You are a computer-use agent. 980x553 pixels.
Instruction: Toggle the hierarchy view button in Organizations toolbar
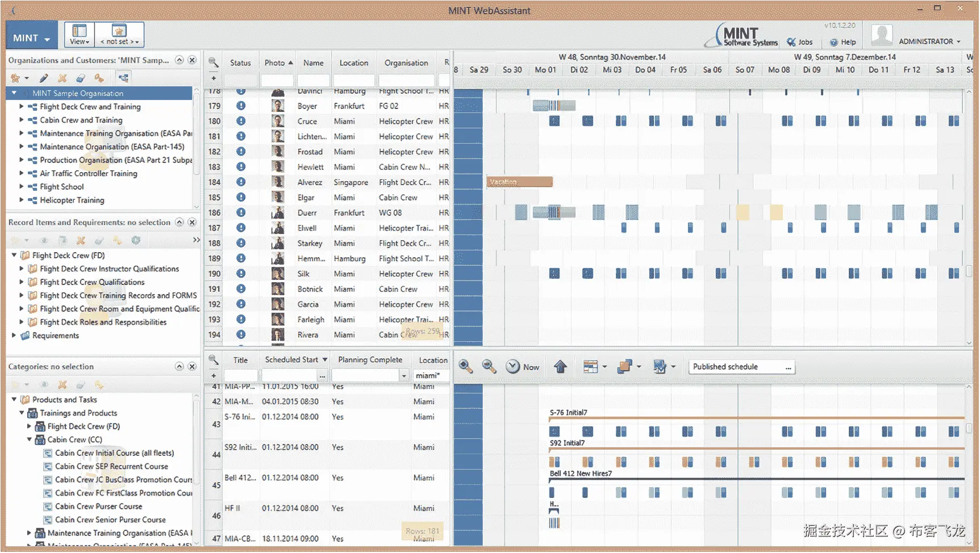[123, 78]
